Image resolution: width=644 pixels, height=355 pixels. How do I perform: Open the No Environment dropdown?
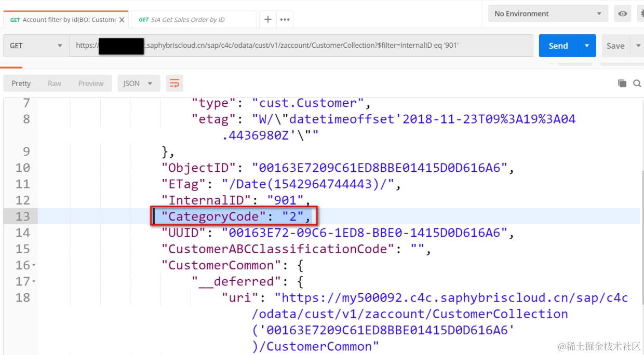coord(547,13)
